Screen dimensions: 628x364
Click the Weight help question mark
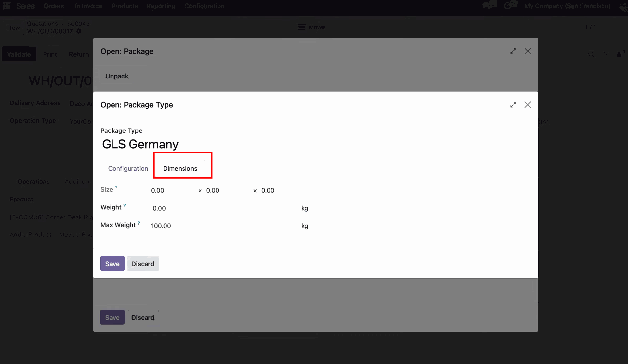(x=125, y=206)
